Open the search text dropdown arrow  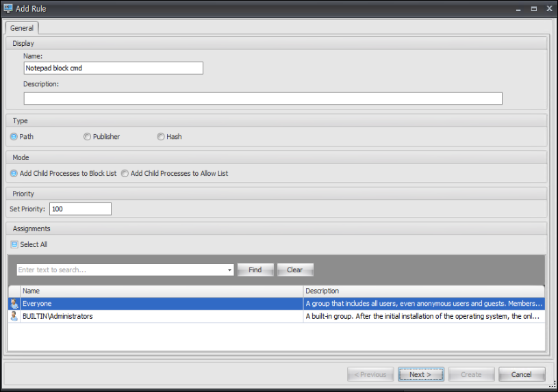click(x=229, y=270)
